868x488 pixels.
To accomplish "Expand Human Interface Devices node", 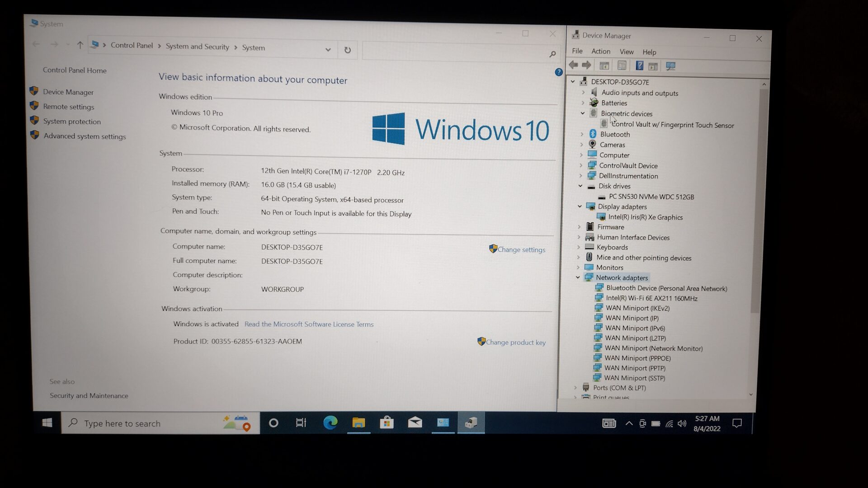I will [579, 237].
